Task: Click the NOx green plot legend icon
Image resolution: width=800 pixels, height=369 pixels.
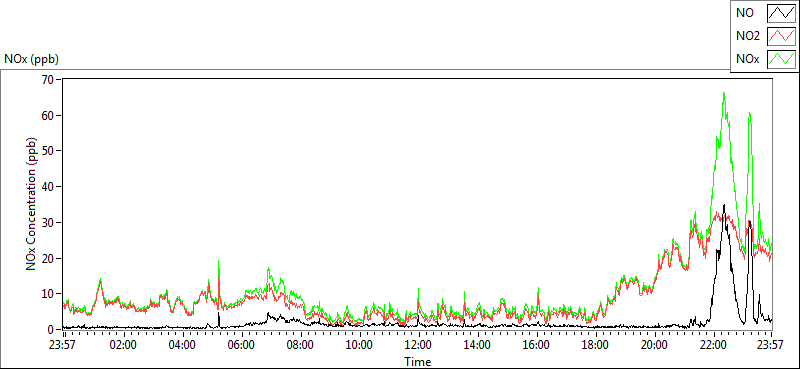Action: [782, 59]
